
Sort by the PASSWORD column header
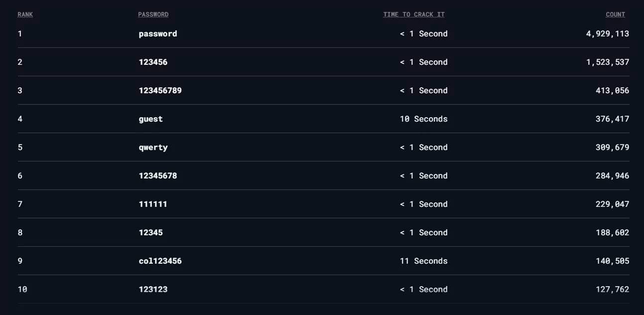[153, 14]
